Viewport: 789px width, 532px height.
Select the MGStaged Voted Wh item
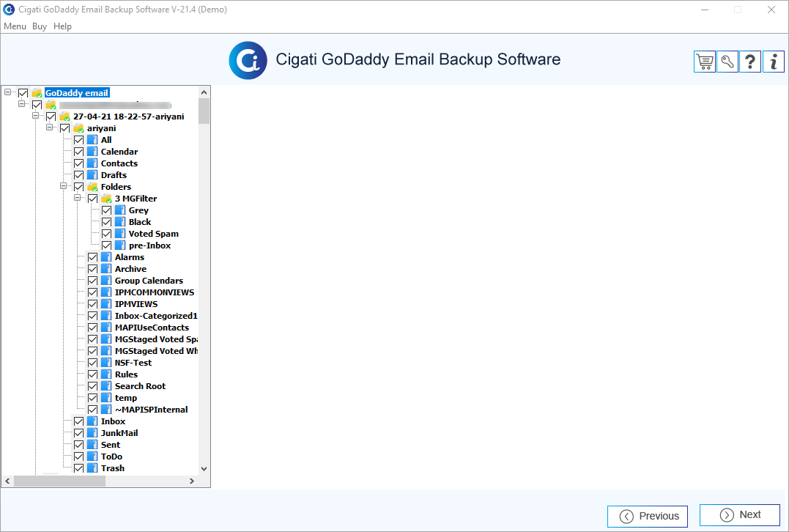pos(156,351)
